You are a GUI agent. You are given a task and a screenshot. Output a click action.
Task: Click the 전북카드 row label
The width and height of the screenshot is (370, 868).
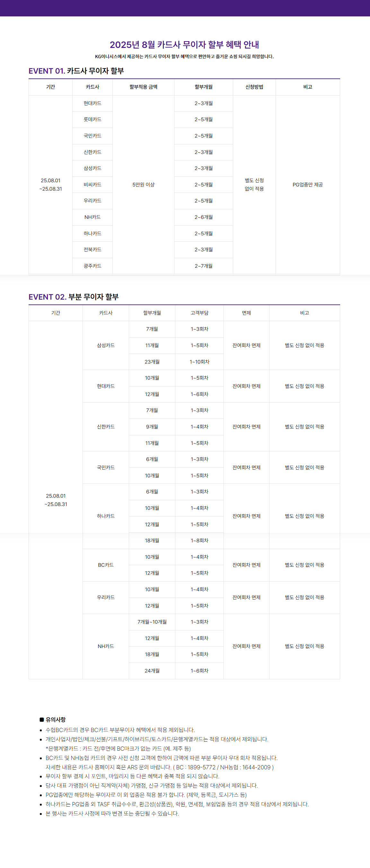pos(92,250)
